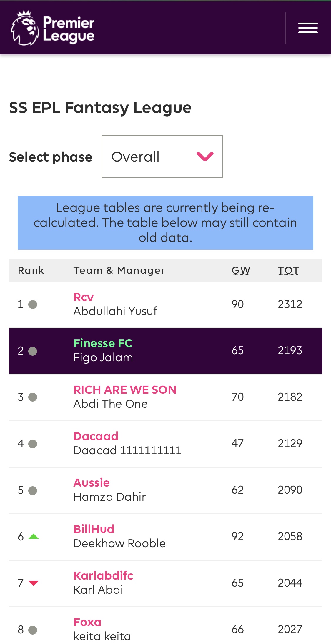
Task: Click the pink chevron in phase selector
Action: coord(205,156)
